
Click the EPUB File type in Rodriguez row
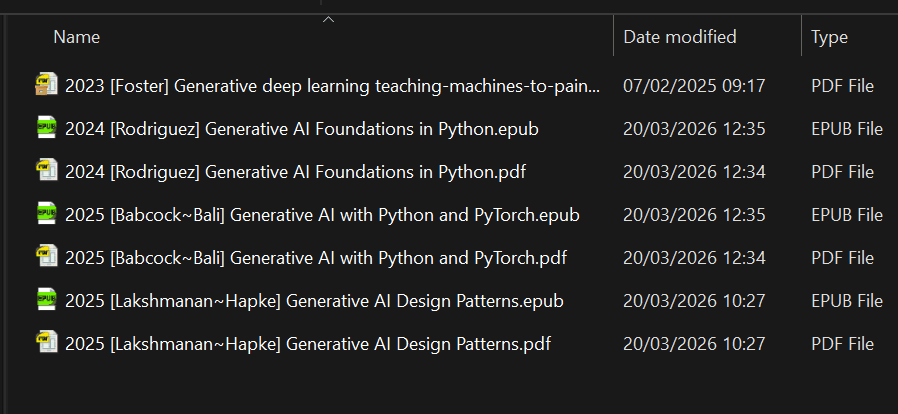(846, 129)
